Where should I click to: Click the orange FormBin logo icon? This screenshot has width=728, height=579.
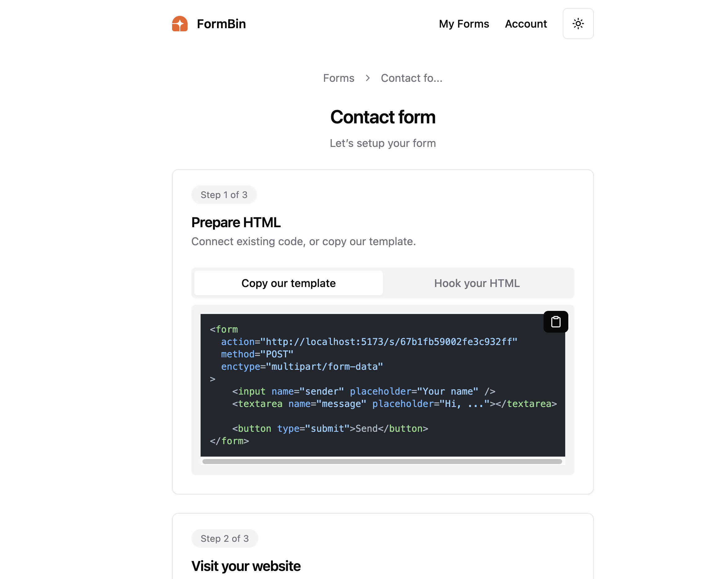[x=180, y=24]
